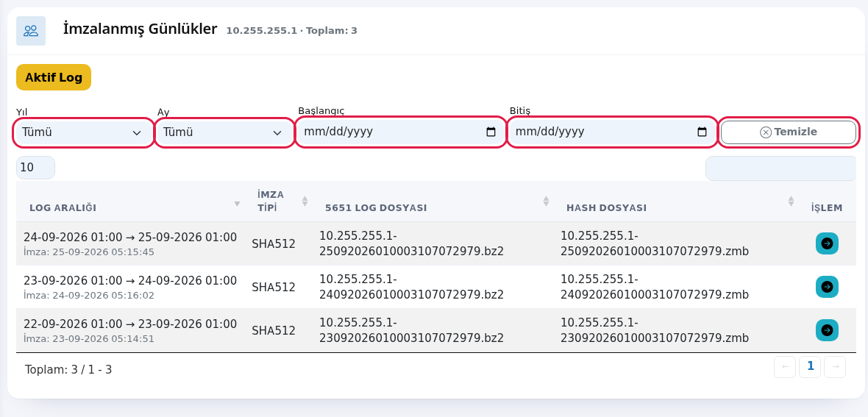This screenshot has width=868, height=417.
Task: Click log range 22-09-2026 01:00 → 23-09-2026 01:00
Action: (x=130, y=324)
